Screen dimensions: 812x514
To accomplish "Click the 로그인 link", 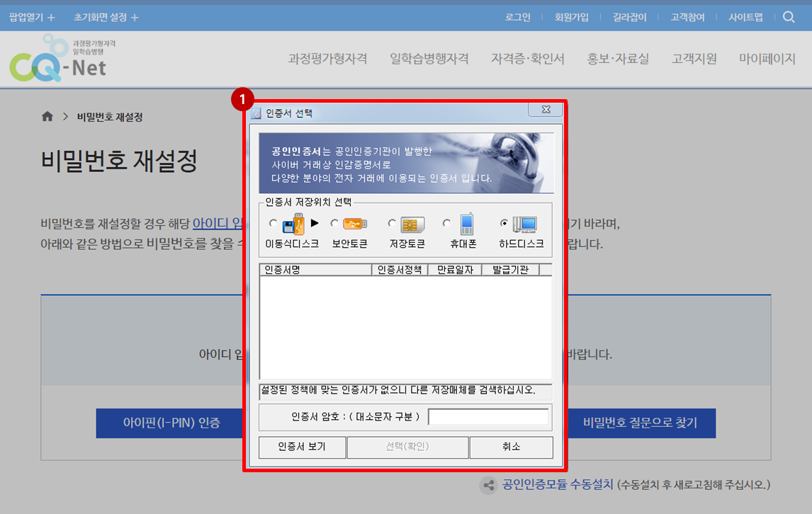I will tap(518, 17).
